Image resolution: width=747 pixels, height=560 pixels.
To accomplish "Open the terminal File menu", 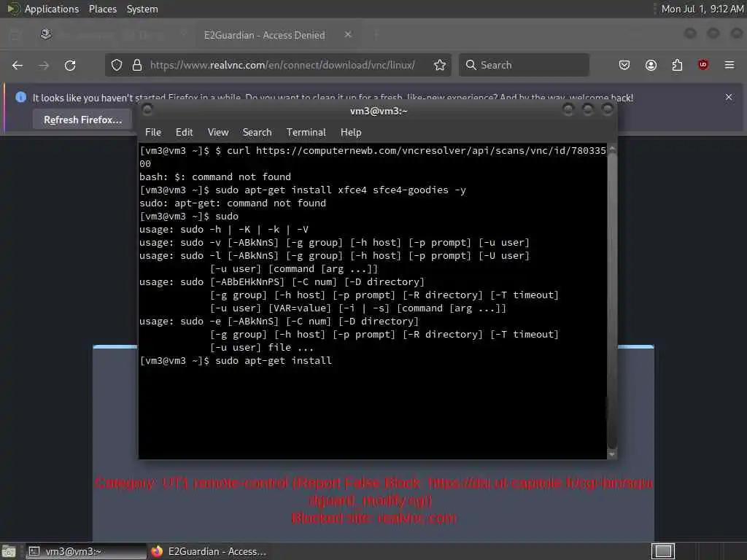I will coord(153,133).
